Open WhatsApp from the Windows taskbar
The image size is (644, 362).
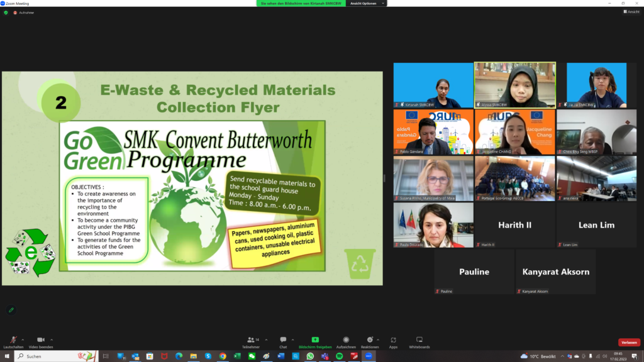point(310,356)
